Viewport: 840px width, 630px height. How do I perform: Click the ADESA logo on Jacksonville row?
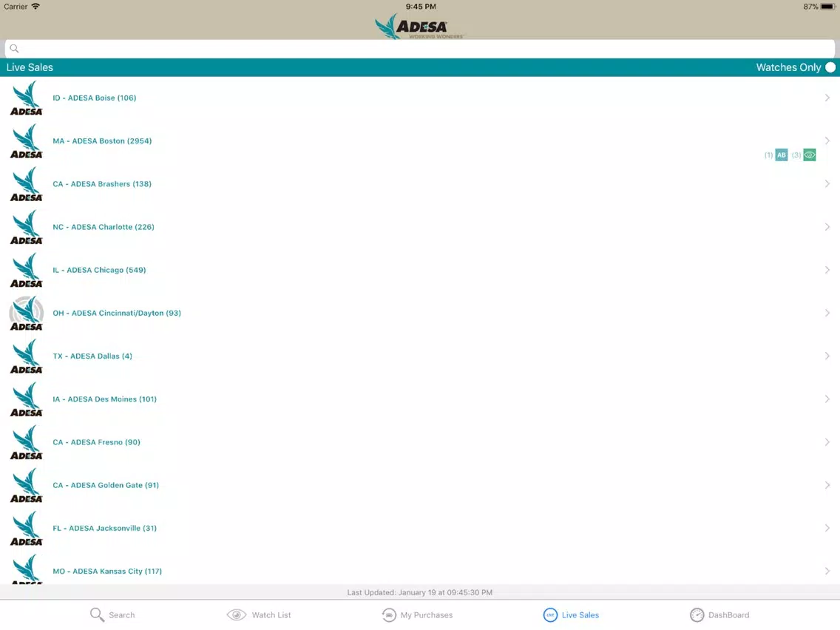[27, 528]
